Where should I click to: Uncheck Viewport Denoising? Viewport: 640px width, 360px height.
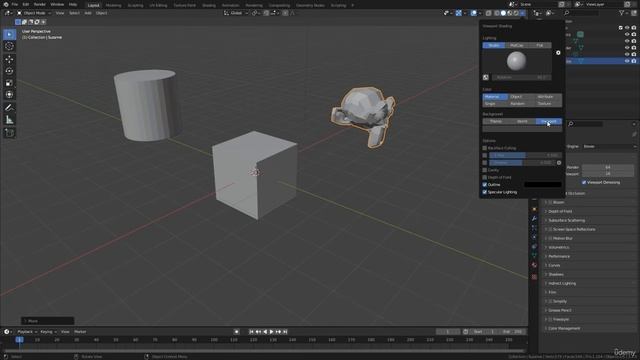pyautogui.click(x=584, y=182)
